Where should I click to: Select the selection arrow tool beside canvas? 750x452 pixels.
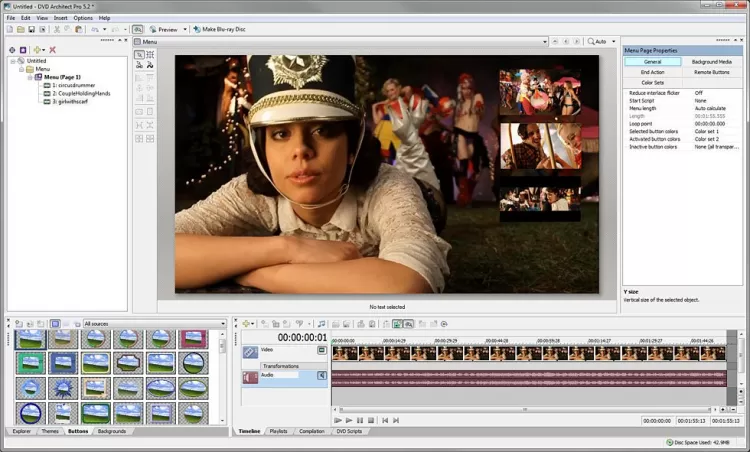138,54
